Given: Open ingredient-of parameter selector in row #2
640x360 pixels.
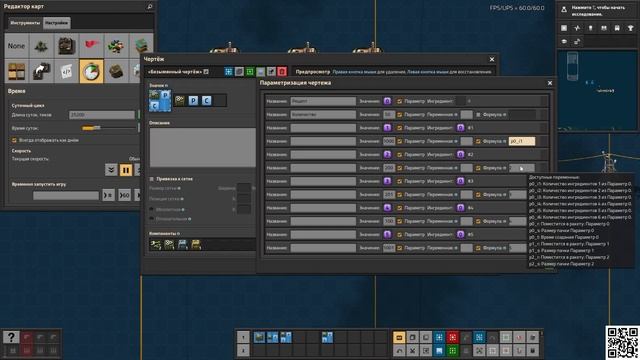Looking at the screenshot, I should [x=460, y=155].
